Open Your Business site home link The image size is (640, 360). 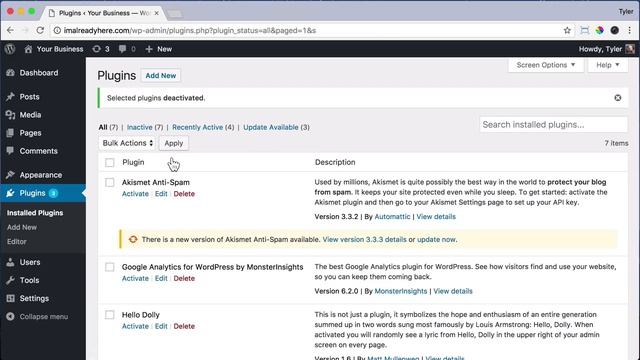click(54, 49)
